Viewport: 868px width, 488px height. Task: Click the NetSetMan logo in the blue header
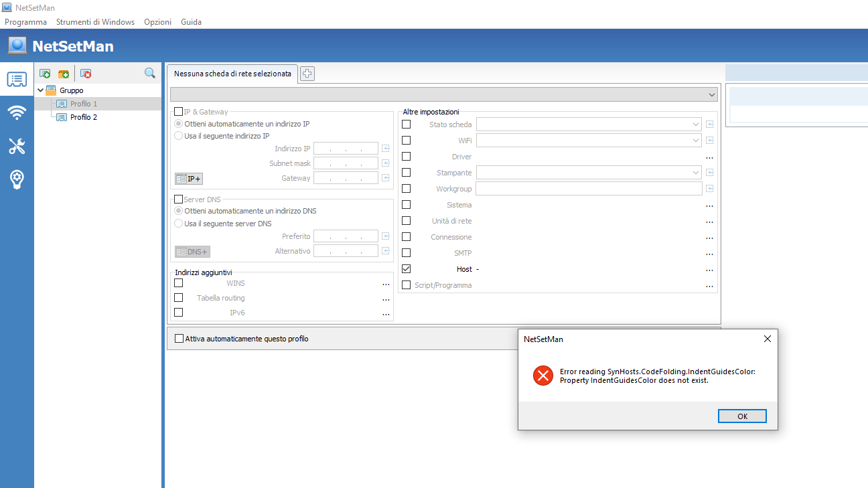[17, 46]
